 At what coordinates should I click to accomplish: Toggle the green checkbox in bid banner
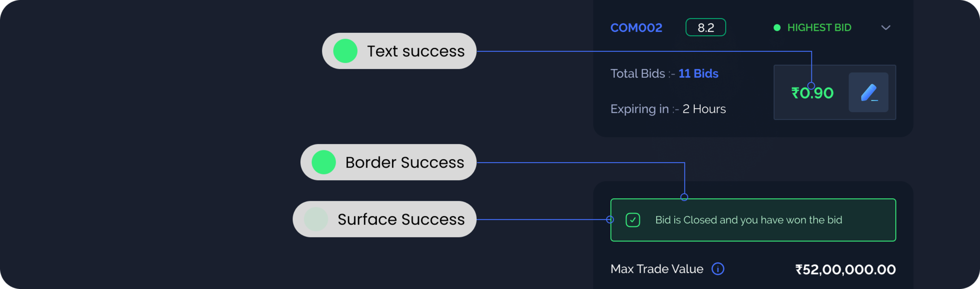(633, 220)
